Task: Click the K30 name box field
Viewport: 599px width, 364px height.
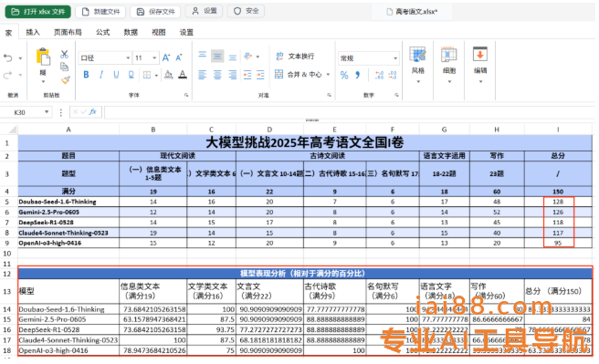Action: pyautogui.click(x=26, y=112)
